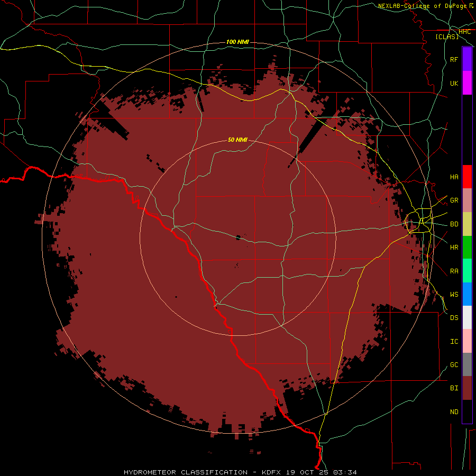Click the '19 OCT 25' date text

click(307, 472)
